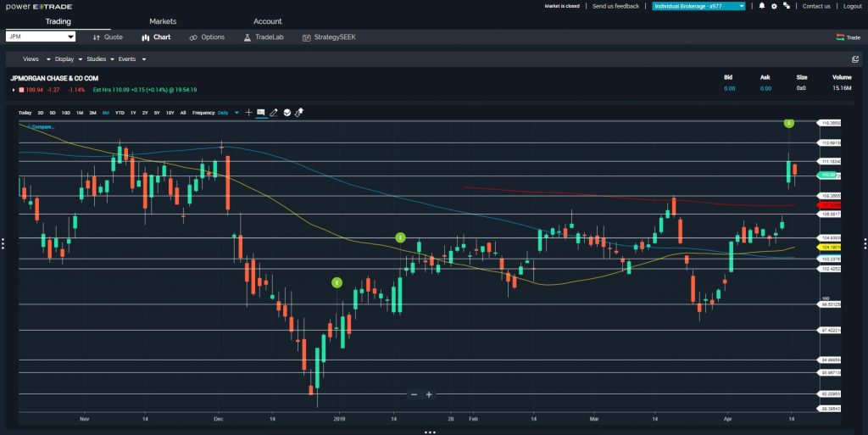The width and height of the screenshot is (868, 435).
Task: Open Quote view
Action: click(x=108, y=37)
